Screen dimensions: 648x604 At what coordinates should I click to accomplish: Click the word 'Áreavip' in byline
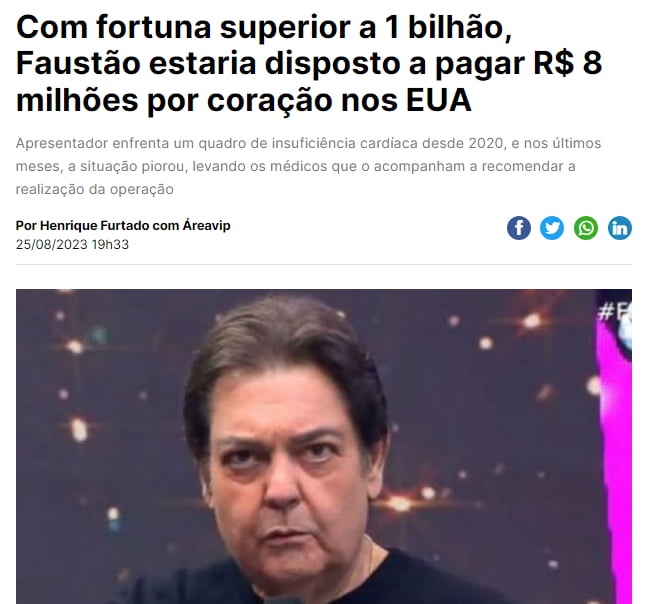pyautogui.click(x=207, y=226)
